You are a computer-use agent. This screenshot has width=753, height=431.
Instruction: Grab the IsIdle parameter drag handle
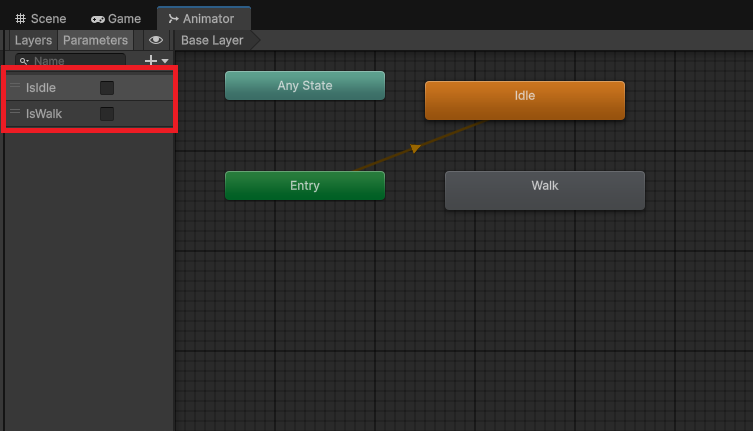click(15, 87)
